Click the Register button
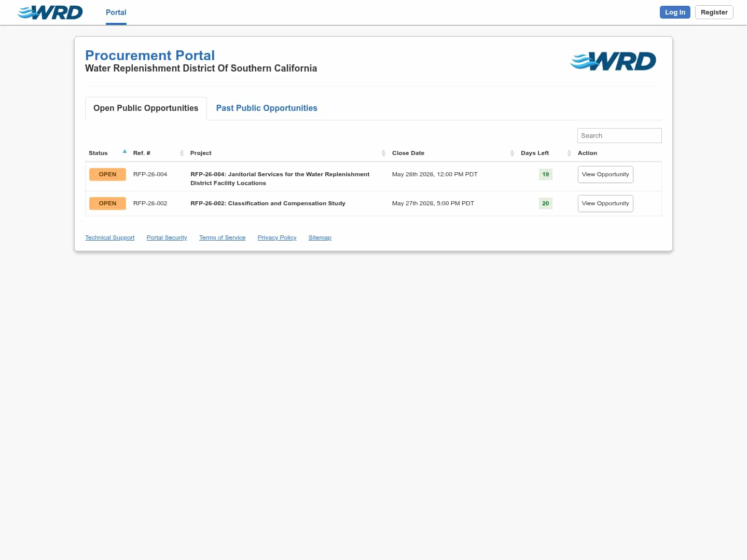 pyautogui.click(x=714, y=12)
